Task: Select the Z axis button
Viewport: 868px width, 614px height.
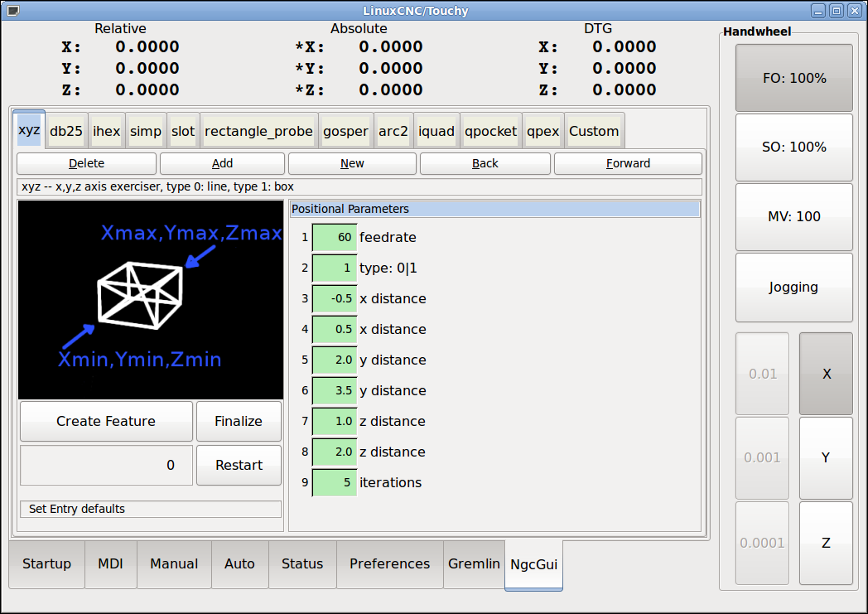Action: pos(826,543)
